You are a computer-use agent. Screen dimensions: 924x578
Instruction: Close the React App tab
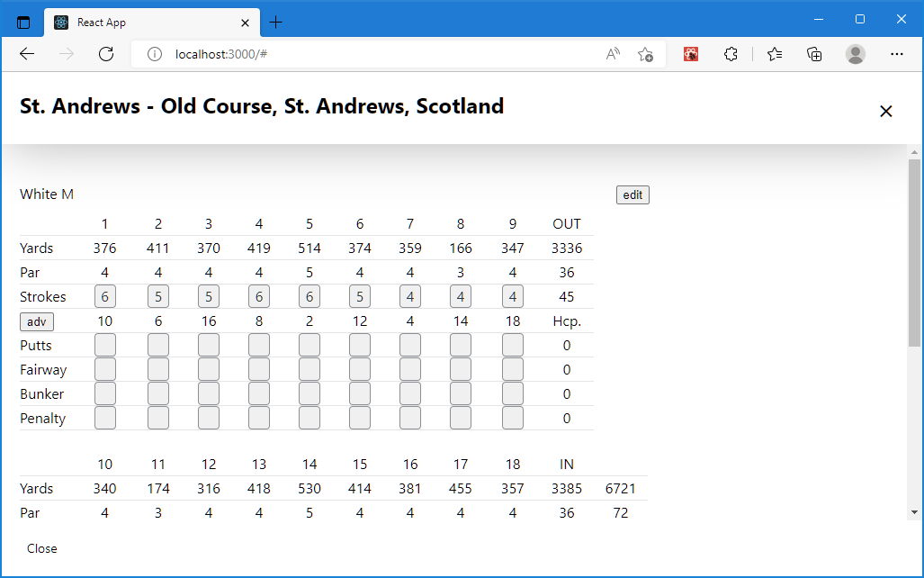tap(245, 23)
